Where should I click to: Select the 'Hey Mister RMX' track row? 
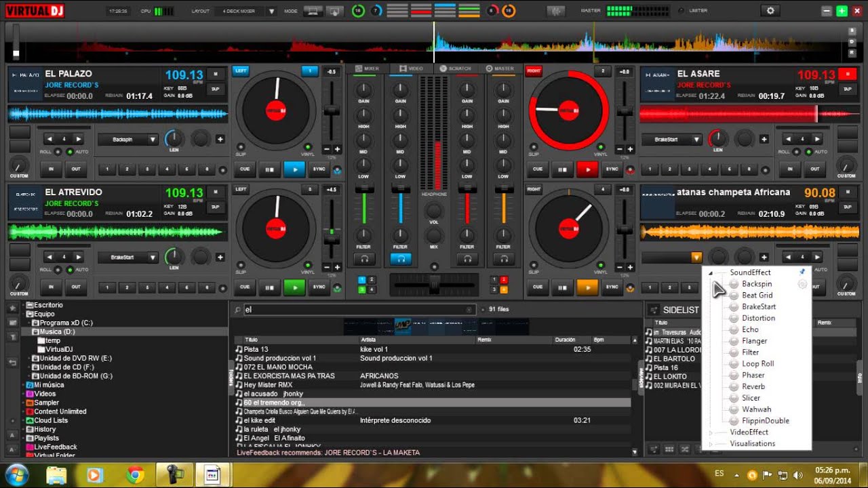pos(433,384)
